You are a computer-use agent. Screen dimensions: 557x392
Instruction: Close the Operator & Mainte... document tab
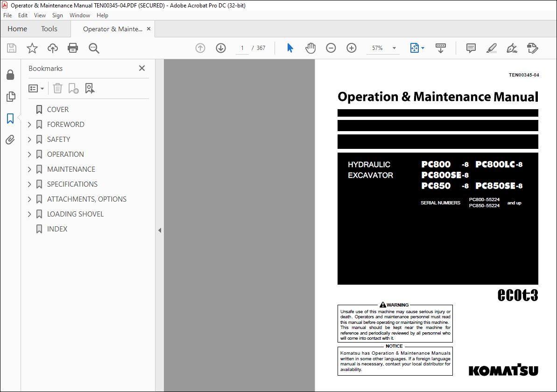pyautogui.click(x=148, y=29)
